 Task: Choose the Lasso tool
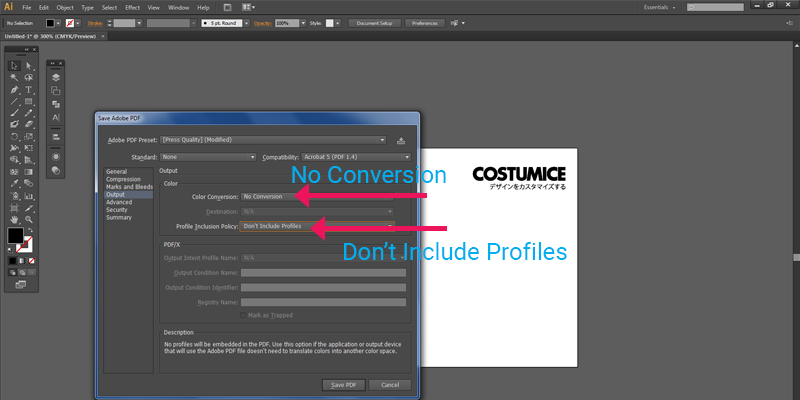tap(29, 78)
